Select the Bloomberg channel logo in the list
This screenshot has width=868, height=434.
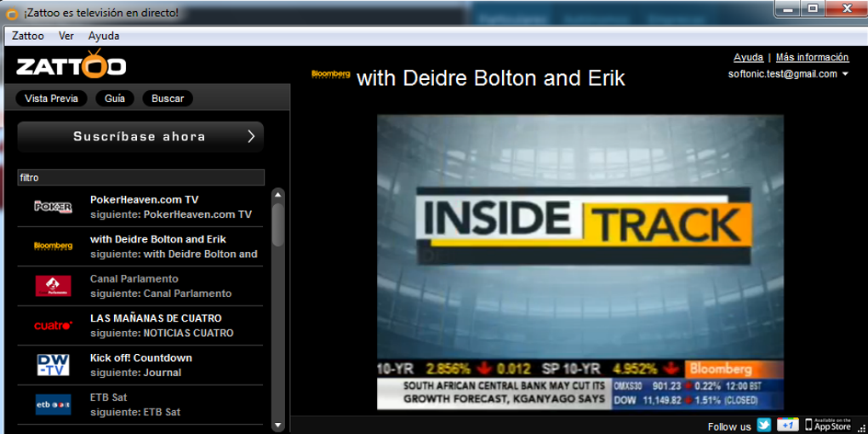53,246
